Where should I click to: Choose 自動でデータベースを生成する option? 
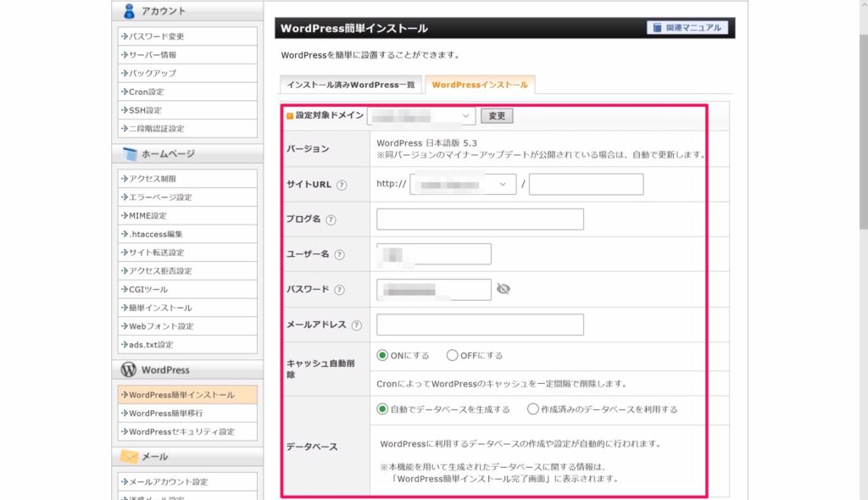(382, 409)
